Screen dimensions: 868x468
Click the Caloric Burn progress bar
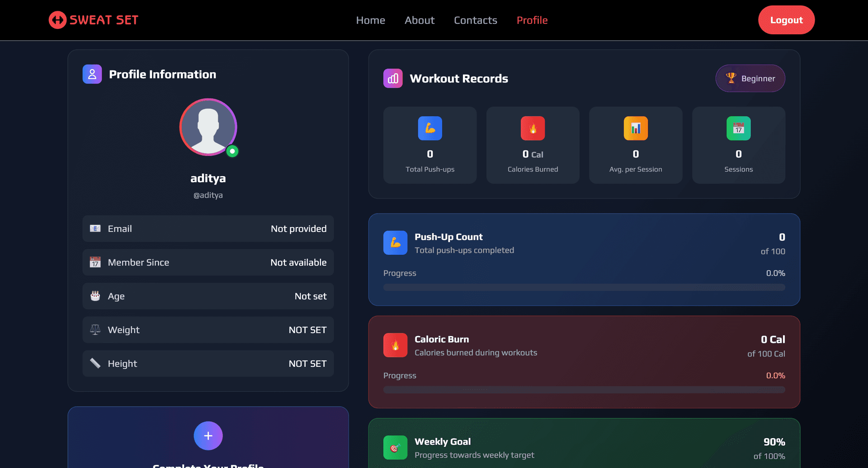tap(584, 390)
